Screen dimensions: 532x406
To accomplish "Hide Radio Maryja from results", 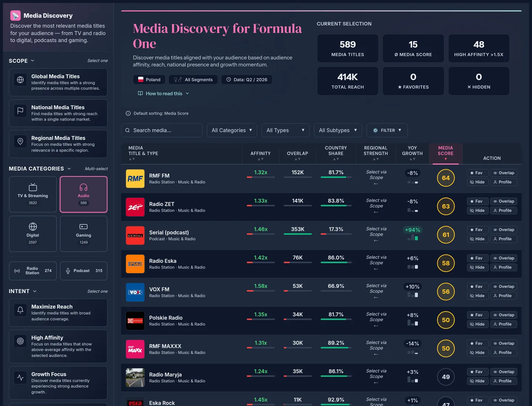I will point(477,381).
